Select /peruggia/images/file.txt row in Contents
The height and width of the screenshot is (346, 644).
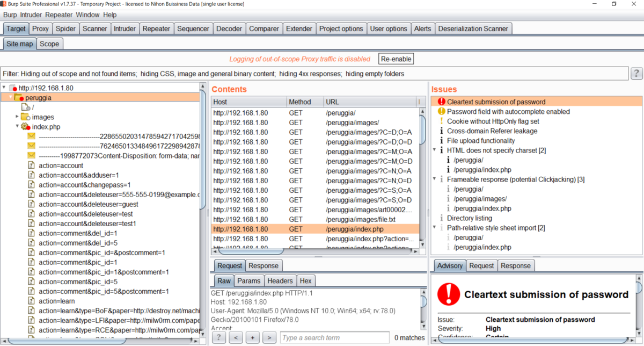tap(315, 219)
